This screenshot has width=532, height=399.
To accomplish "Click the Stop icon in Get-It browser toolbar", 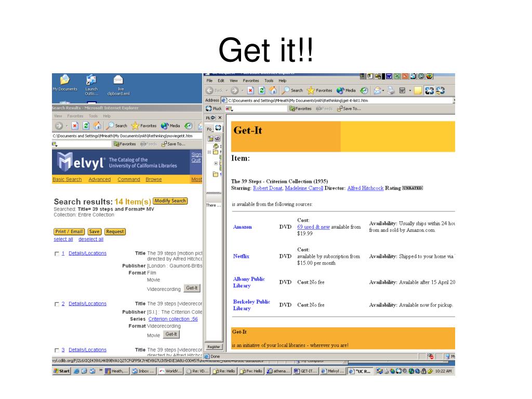I will tap(250, 90).
